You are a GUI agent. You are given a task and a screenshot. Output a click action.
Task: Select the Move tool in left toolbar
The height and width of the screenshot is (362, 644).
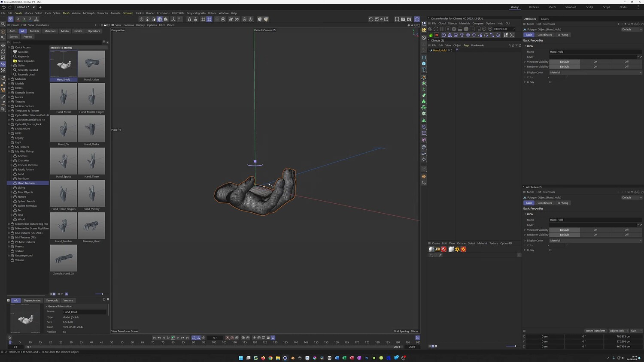pyautogui.click(x=3, y=45)
